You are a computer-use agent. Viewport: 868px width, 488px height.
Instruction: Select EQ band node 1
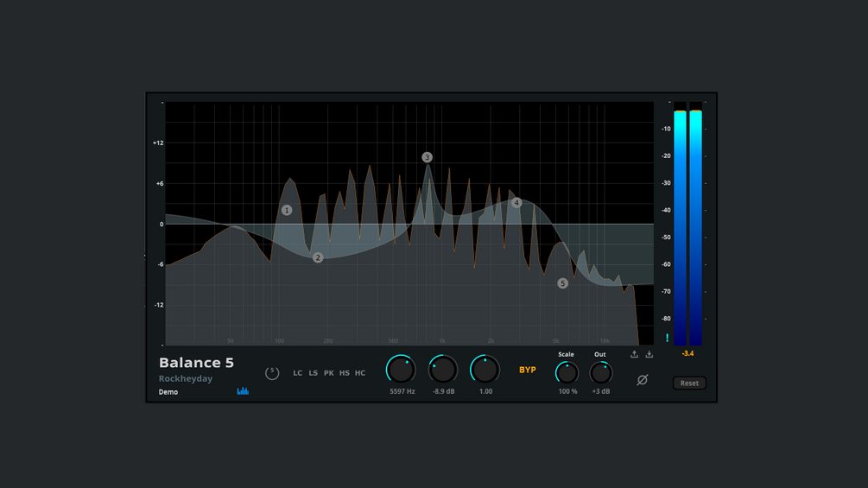click(287, 210)
